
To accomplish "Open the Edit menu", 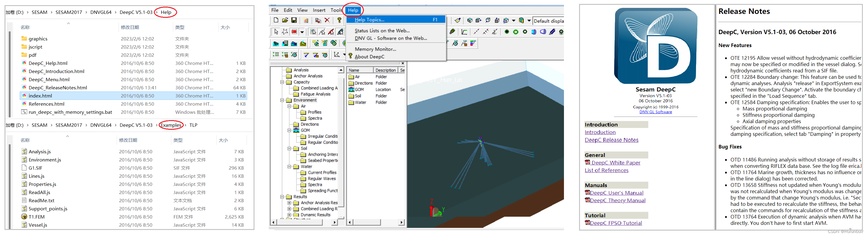I will click(288, 10).
